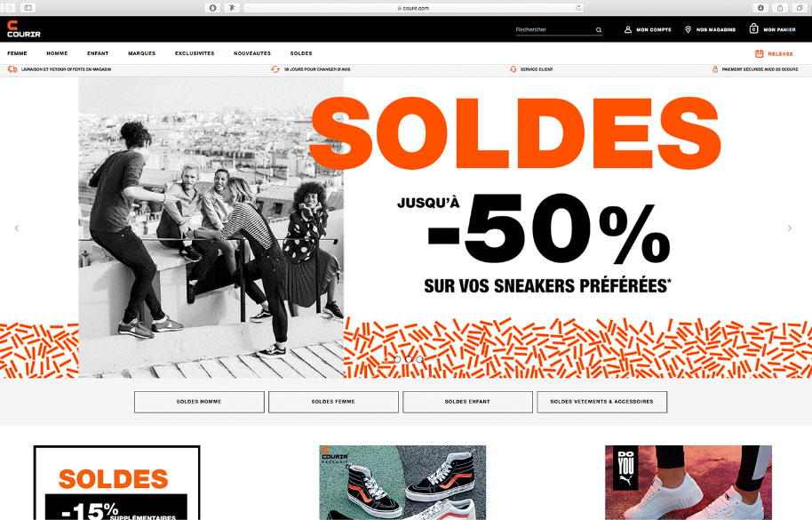Open the Marques navigation menu
The height and width of the screenshot is (520, 812).
point(142,53)
